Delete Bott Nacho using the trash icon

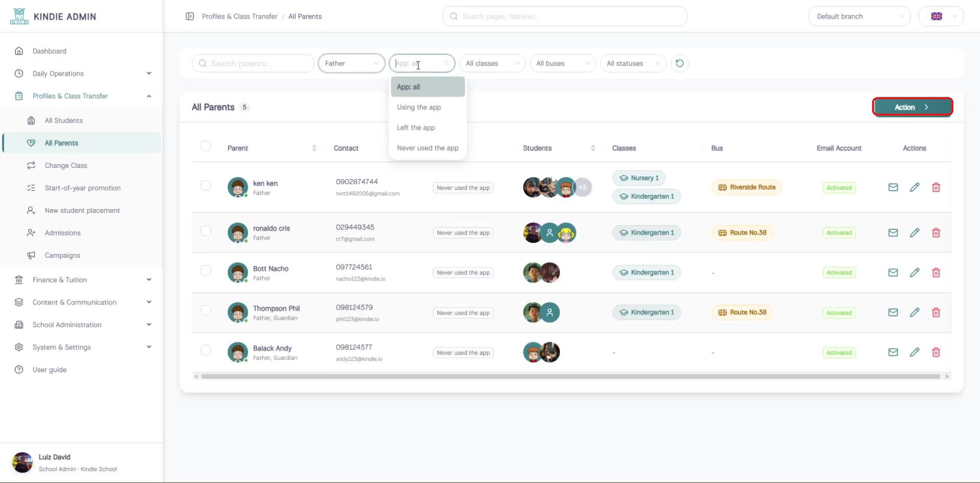pos(936,273)
